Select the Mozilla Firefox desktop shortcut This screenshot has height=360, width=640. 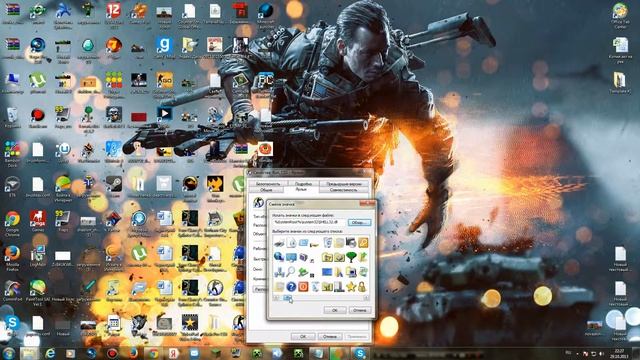(12, 258)
